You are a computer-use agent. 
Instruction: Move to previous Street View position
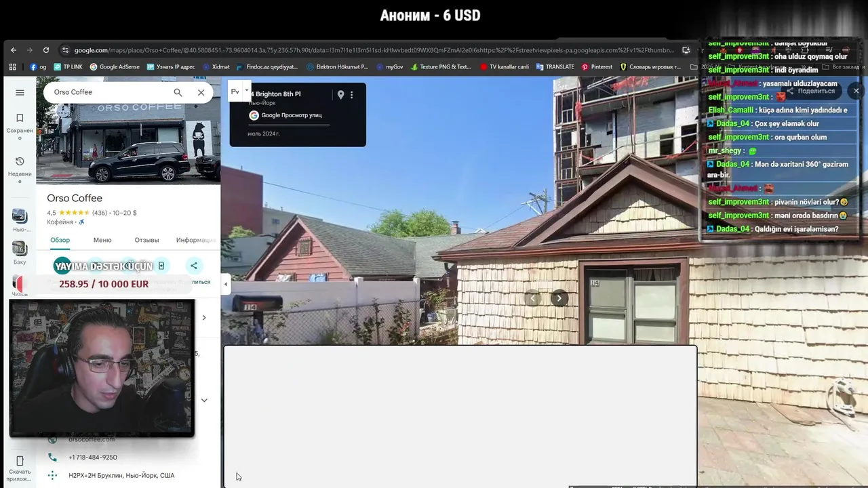pos(533,298)
